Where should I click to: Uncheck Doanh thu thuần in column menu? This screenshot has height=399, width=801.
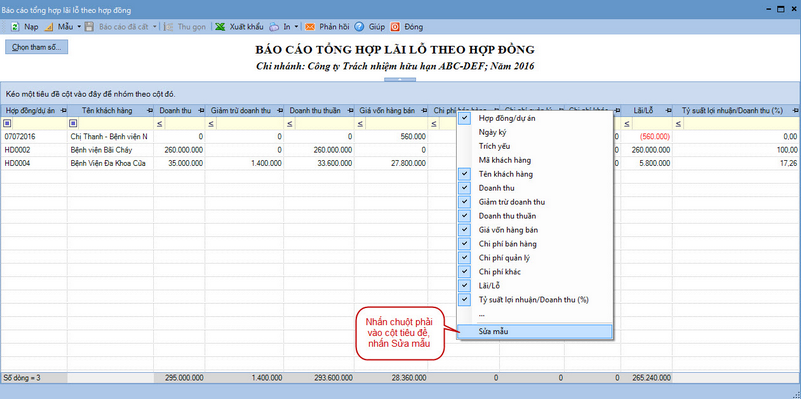464,216
